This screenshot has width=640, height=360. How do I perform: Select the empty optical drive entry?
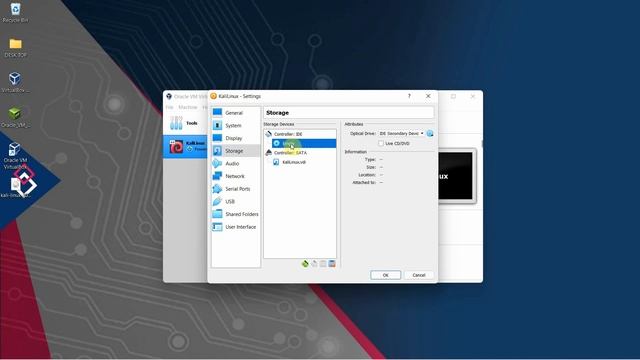tap(304, 143)
